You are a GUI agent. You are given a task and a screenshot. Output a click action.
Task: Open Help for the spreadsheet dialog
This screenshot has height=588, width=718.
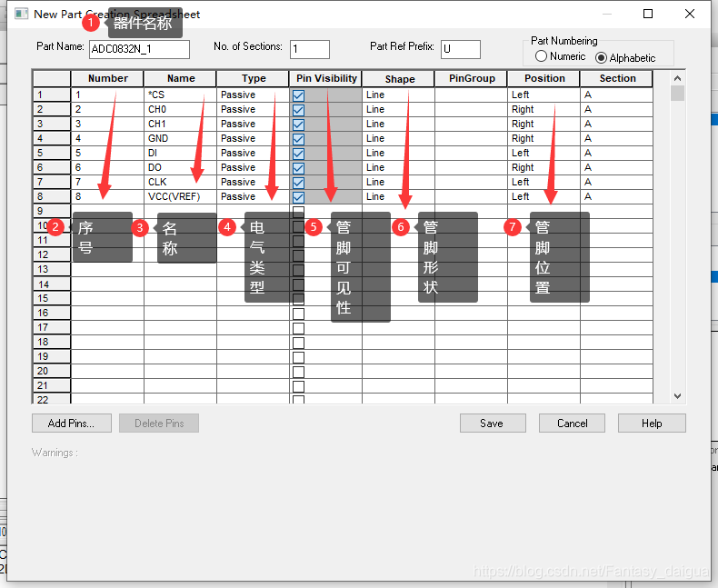[652, 423]
